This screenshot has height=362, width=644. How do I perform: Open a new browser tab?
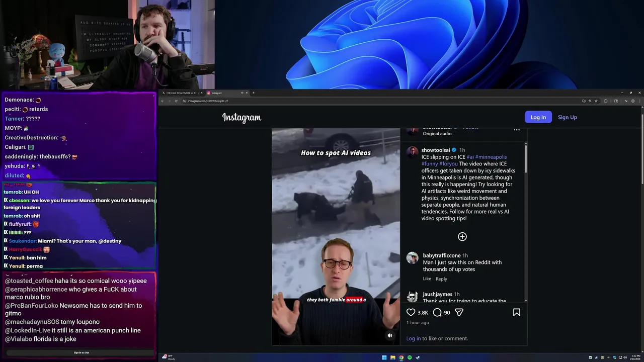[254, 93]
